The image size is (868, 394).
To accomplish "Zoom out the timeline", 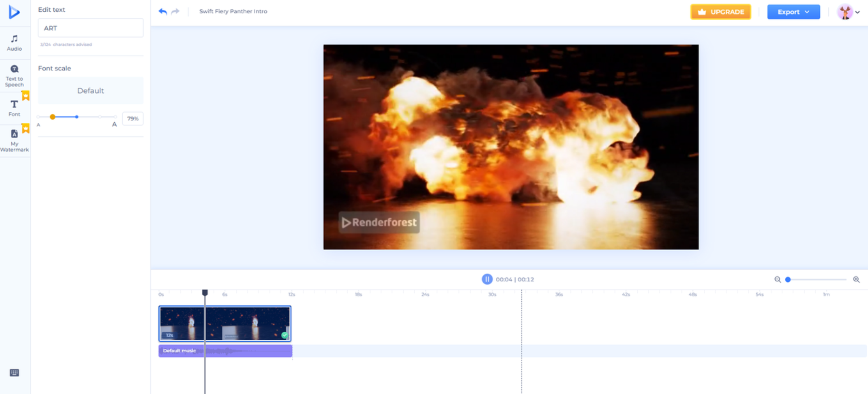I will tap(778, 279).
